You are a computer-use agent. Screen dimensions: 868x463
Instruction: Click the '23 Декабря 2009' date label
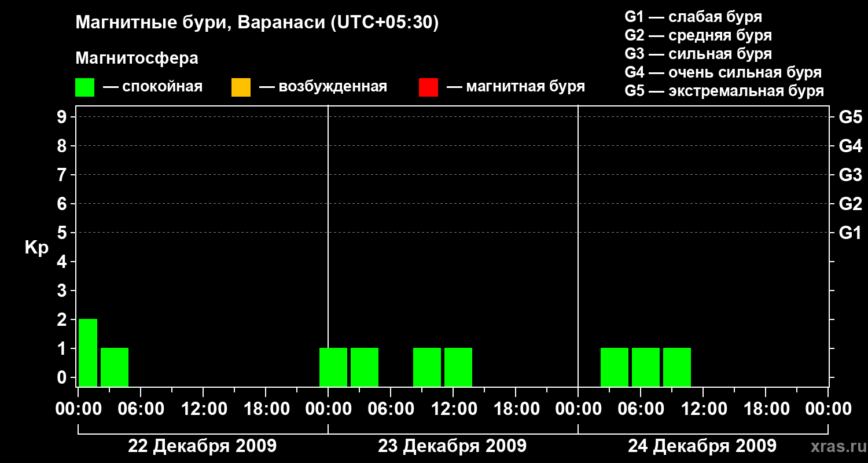[x=453, y=446]
